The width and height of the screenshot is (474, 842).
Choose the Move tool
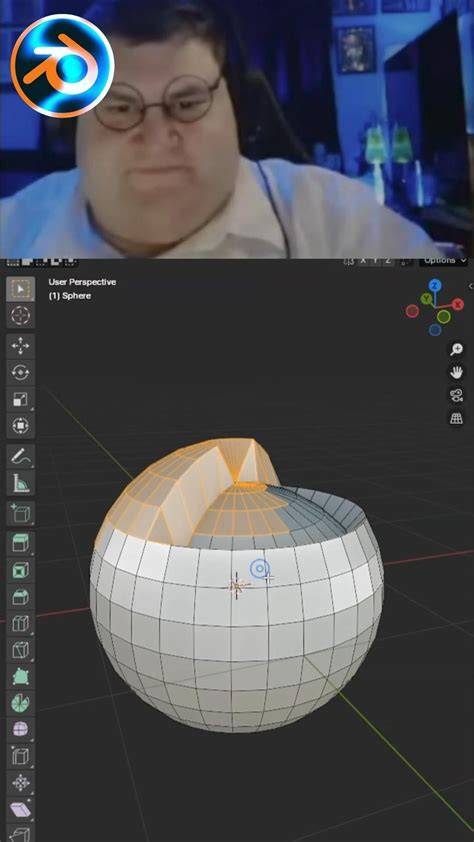(x=20, y=346)
